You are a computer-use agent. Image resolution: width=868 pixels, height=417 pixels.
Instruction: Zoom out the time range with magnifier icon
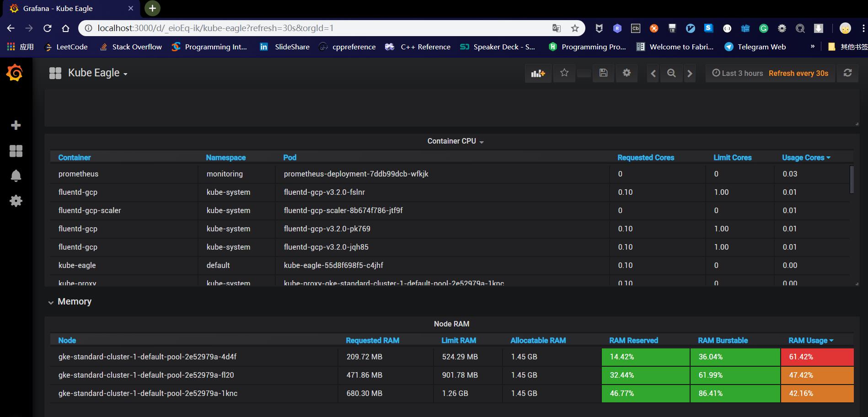pos(671,73)
